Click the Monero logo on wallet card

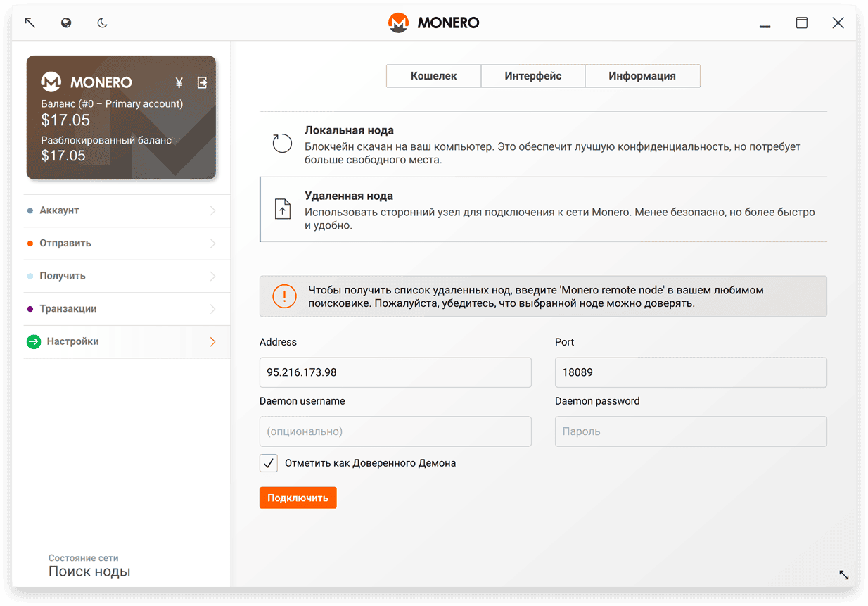(51, 82)
